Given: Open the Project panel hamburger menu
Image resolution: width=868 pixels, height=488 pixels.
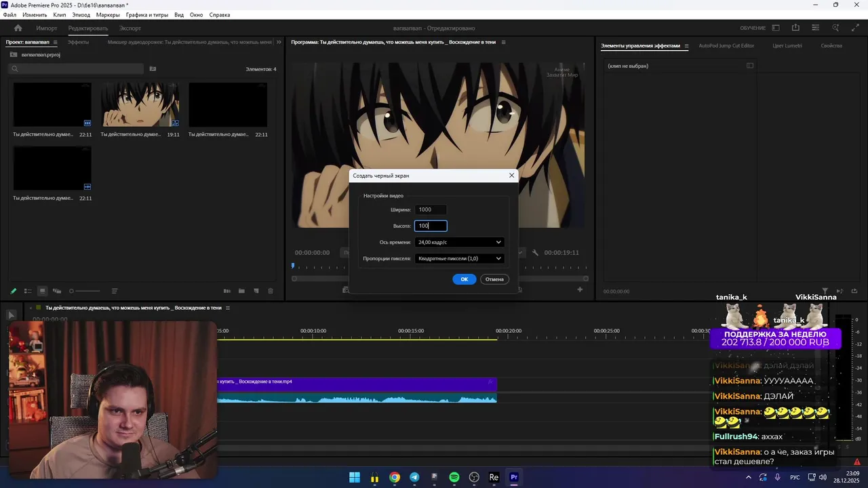Looking at the screenshot, I should [57, 42].
